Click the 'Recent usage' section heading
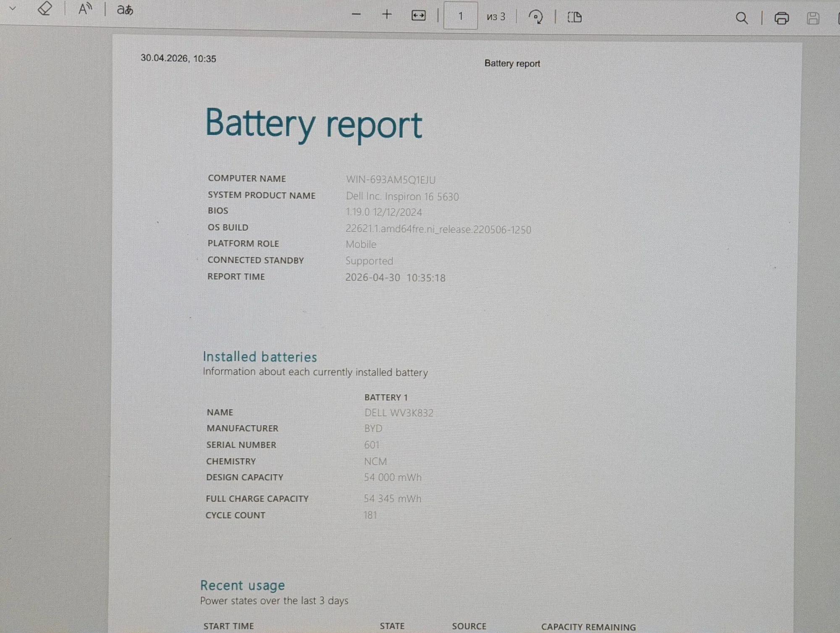The height and width of the screenshot is (633, 840). (242, 585)
